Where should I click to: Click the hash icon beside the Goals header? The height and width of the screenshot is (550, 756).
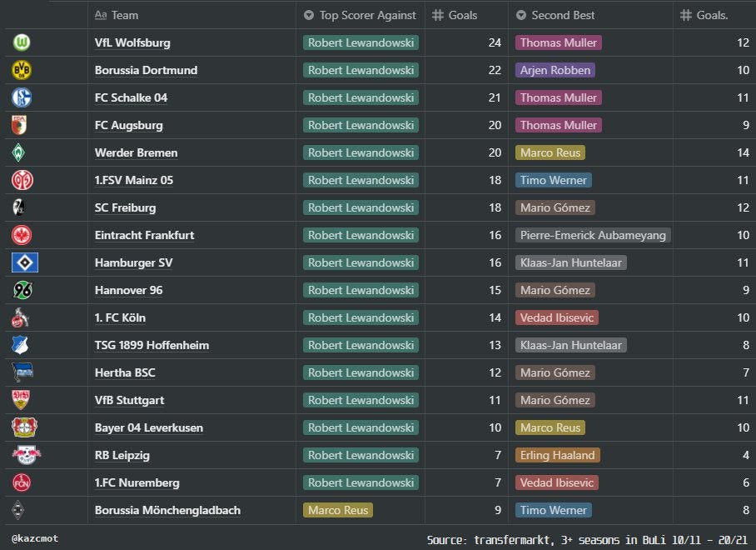(437, 16)
